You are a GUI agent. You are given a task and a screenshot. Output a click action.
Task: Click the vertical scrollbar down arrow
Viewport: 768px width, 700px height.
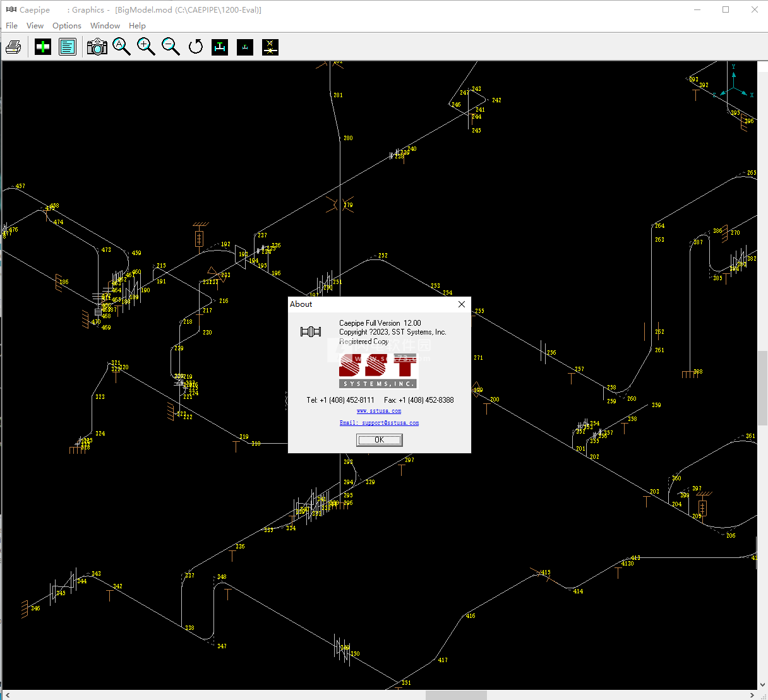pos(762,684)
